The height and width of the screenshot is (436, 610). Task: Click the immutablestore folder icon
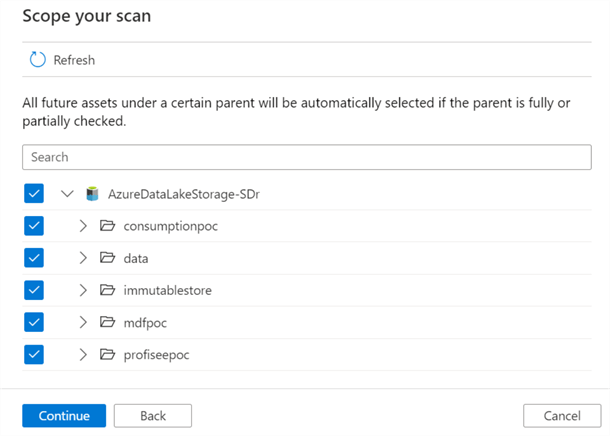coord(109,290)
